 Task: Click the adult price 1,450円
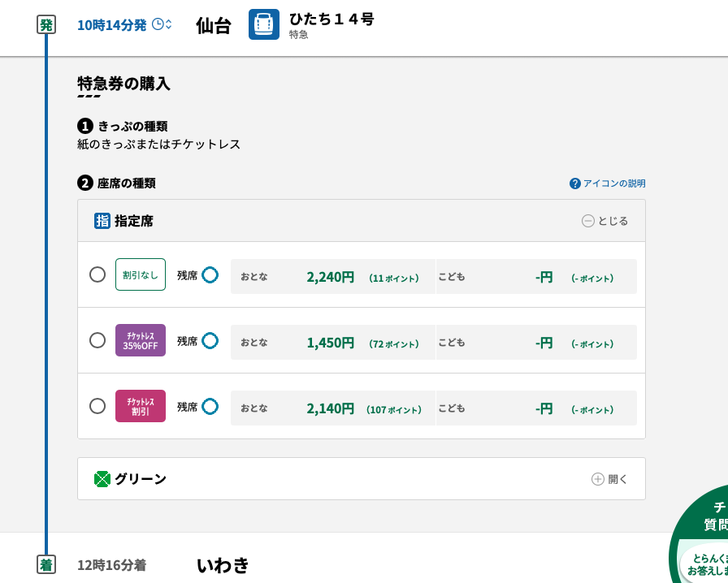tap(330, 343)
